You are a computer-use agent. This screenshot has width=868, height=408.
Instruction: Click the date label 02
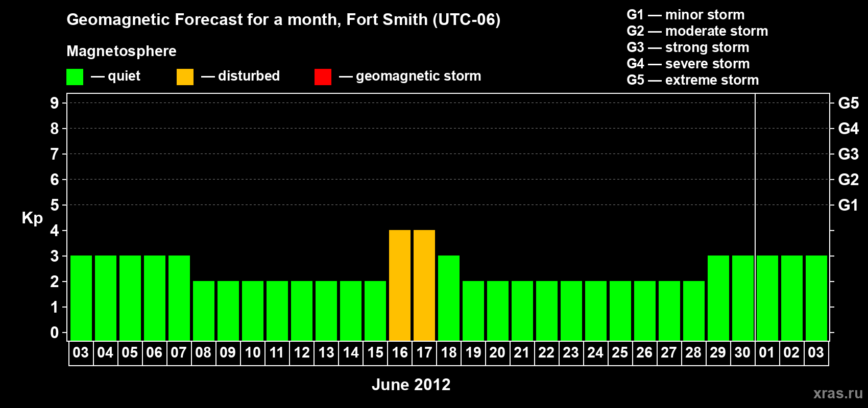791,352
